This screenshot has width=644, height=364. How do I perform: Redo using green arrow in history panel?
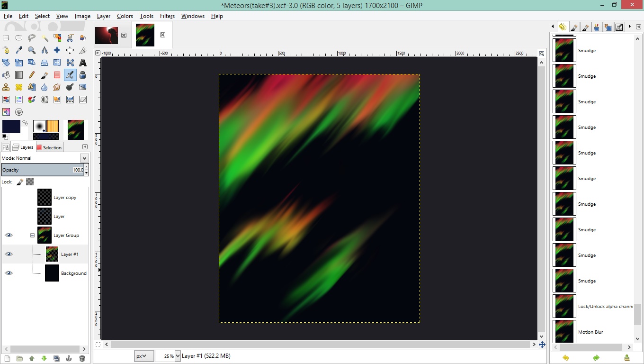pyautogui.click(x=596, y=358)
